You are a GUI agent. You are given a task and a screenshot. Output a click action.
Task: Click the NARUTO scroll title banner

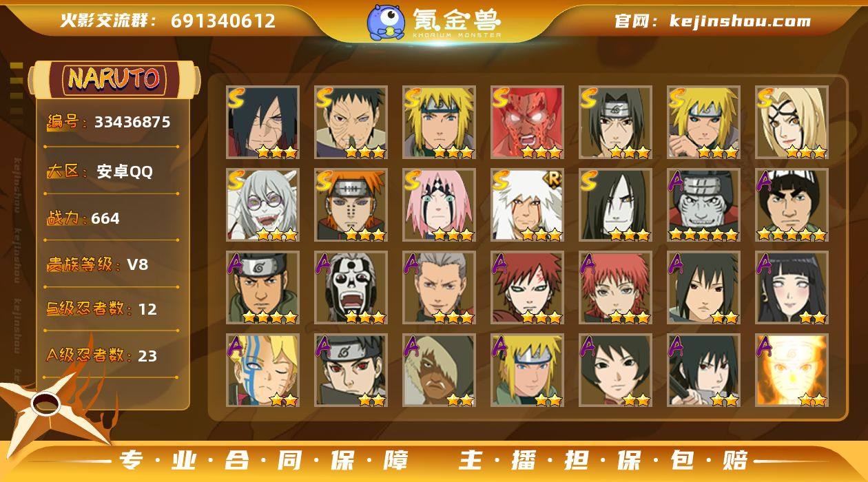[x=114, y=78]
